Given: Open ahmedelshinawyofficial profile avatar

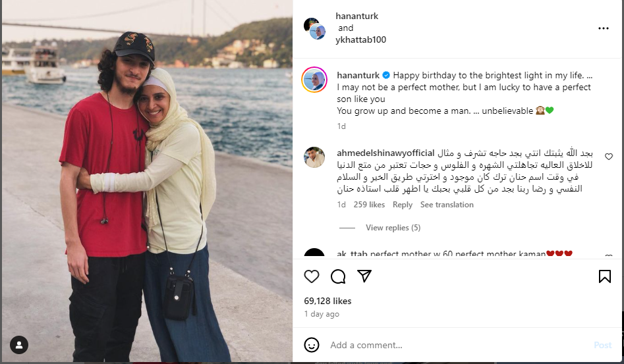Looking at the screenshot, I should tap(314, 157).
